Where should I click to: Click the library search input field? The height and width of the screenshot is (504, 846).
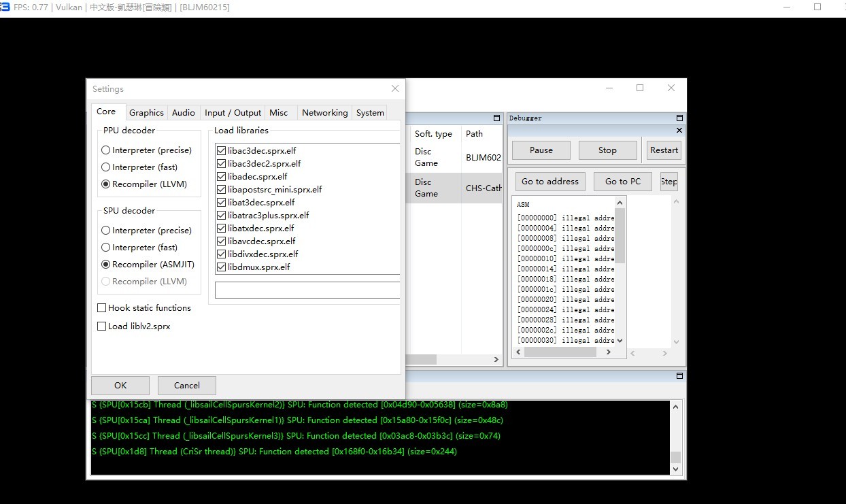[x=307, y=290]
